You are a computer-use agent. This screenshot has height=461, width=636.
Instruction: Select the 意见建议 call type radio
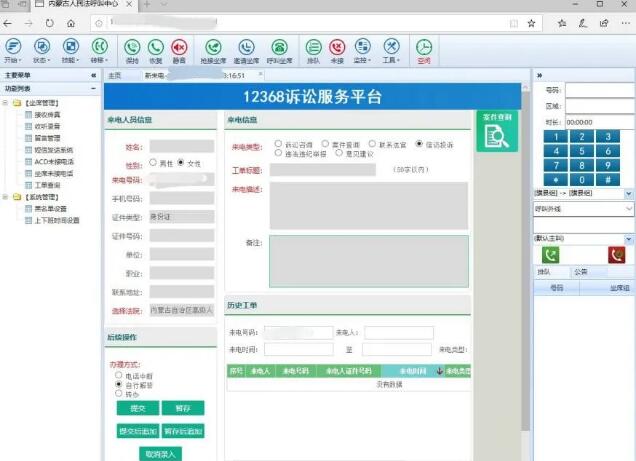(x=339, y=153)
